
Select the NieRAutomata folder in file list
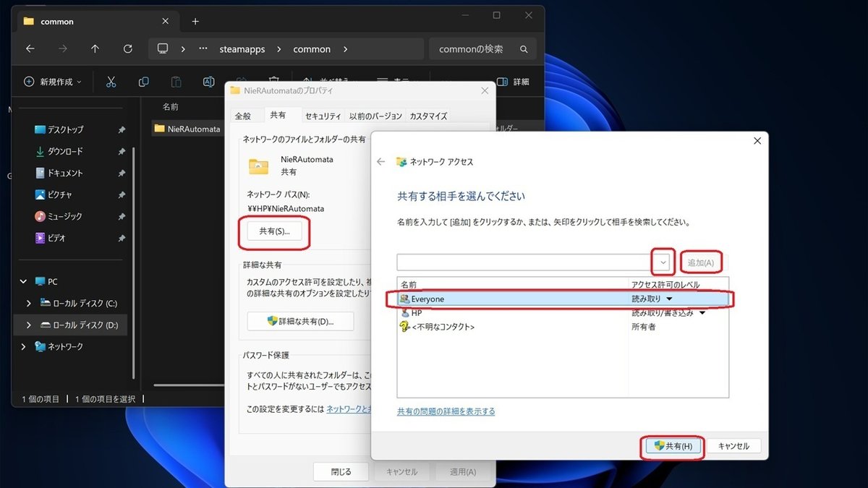tap(187, 129)
